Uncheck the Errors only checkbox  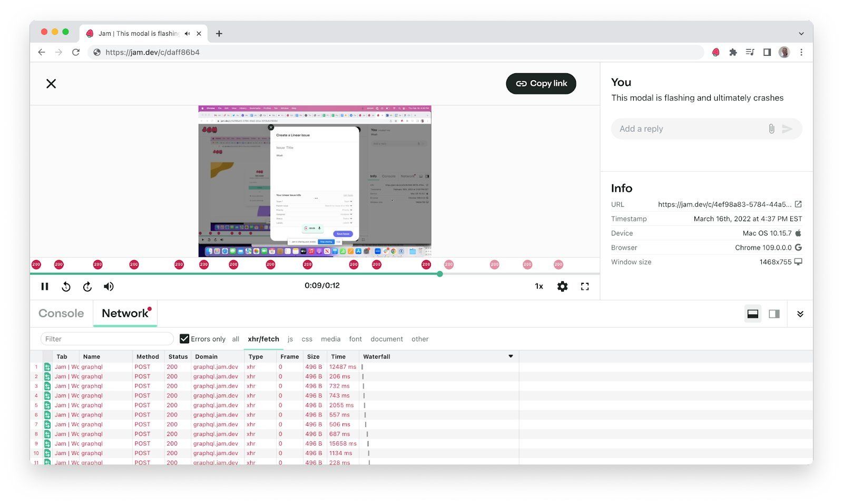(184, 339)
